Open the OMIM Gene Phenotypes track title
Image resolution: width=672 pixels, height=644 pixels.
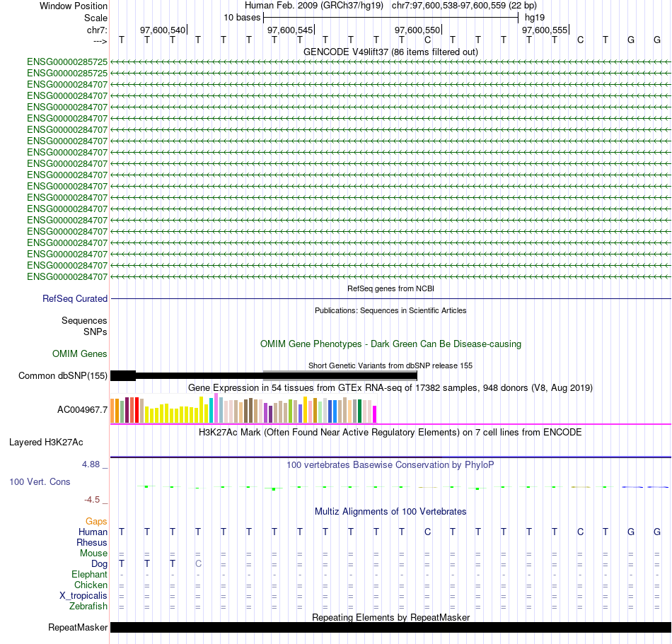(390, 344)
